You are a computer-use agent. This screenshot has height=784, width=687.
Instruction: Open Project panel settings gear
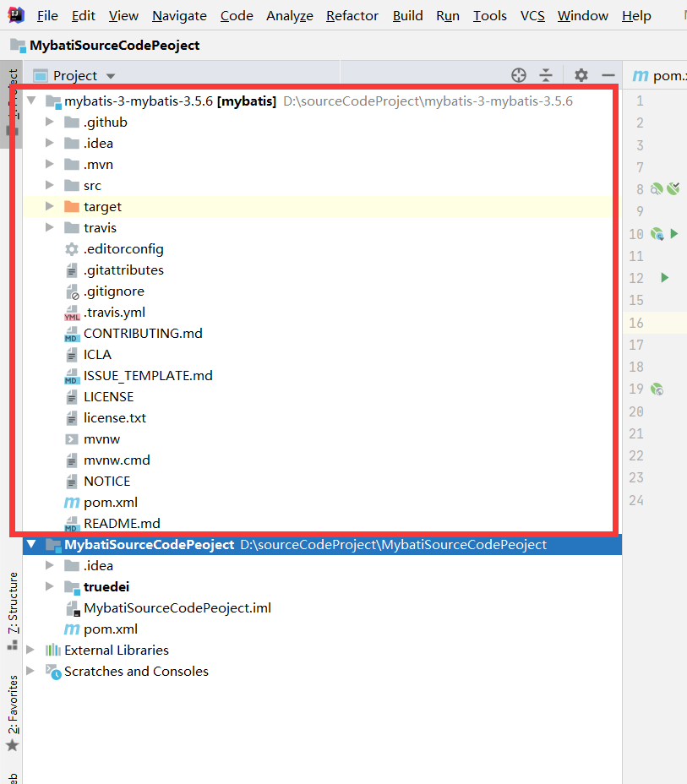point(581,75)
